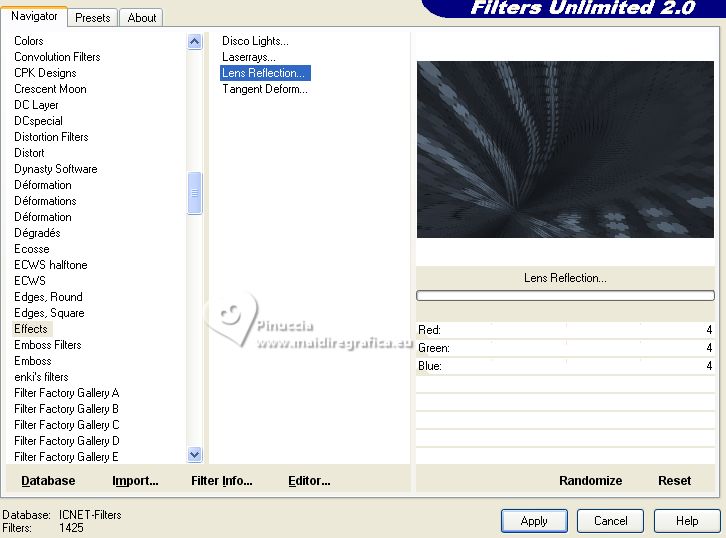The image size is (726, 538).
Task: Click the category list scroll up arrow
Action: point(194,42)
